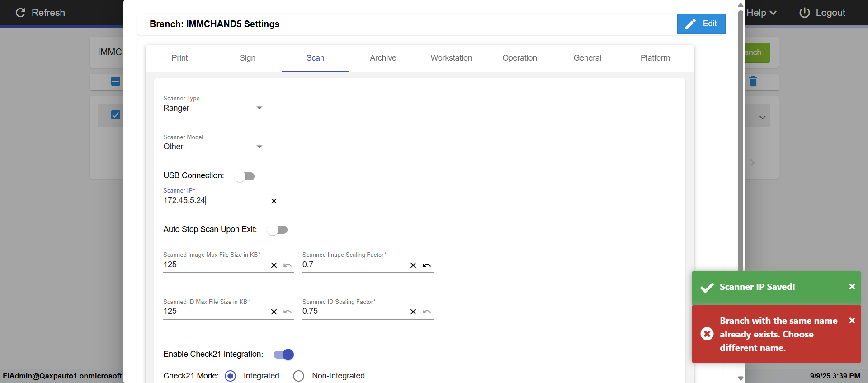This screenshot has width=868, height=383.
Task: Click the indeterminate select-all checkbox
Action: [x=116, y=81]
